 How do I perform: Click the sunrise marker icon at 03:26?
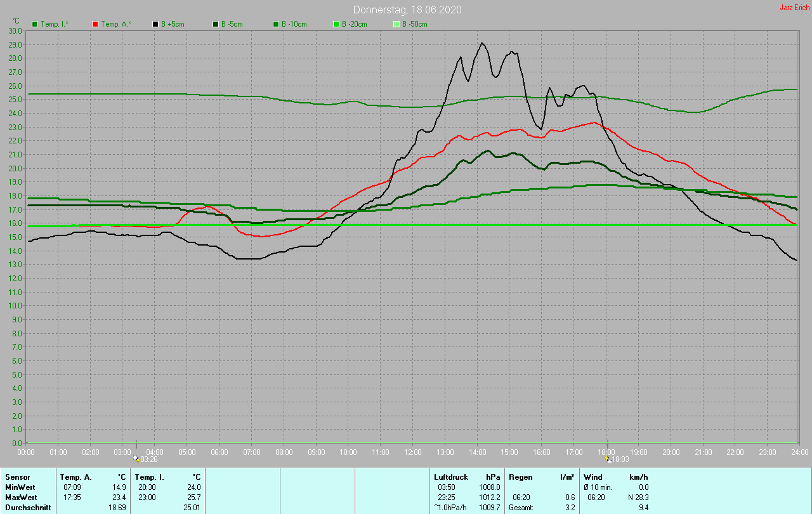(136, 459)
